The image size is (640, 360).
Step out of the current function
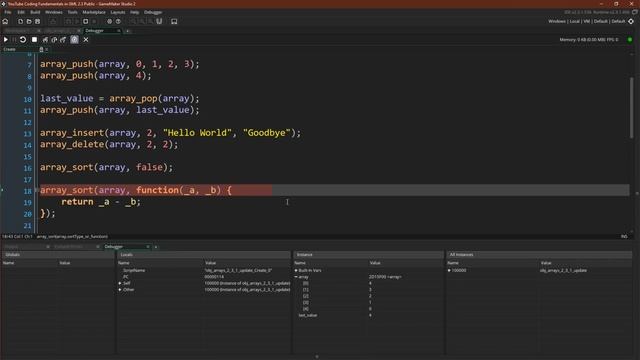[x=63, y=40]
